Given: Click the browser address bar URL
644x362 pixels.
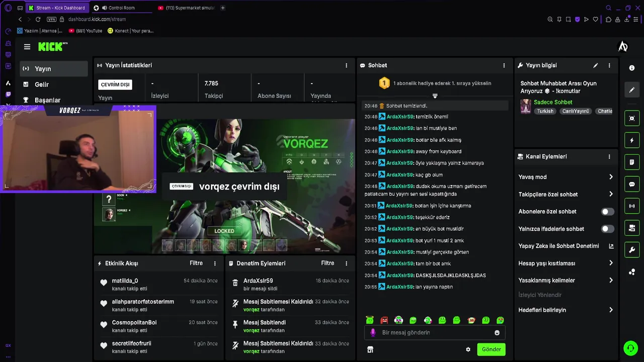Looking at the screenshot, I should 97,19.
